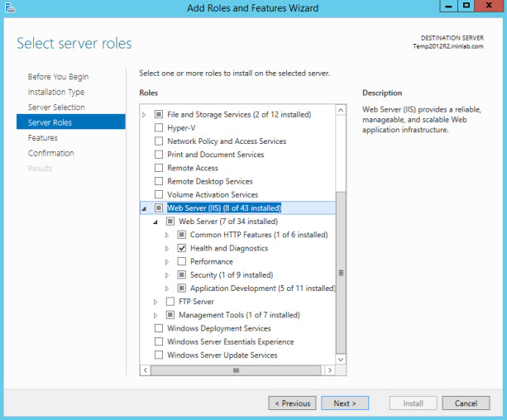507x420 pixels.
Task: Check the FTP Server checkbox
Action: pyautogui.click(x=170, y=302)
